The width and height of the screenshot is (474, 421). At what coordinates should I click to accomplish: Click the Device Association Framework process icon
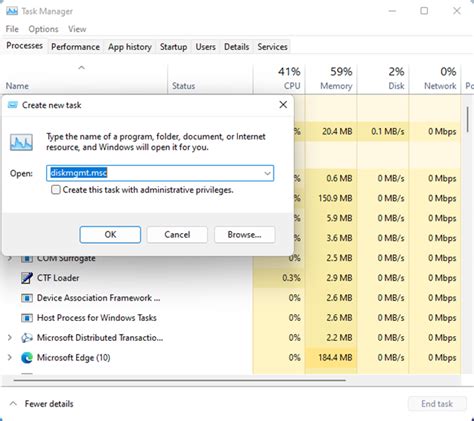coord(27,298)
